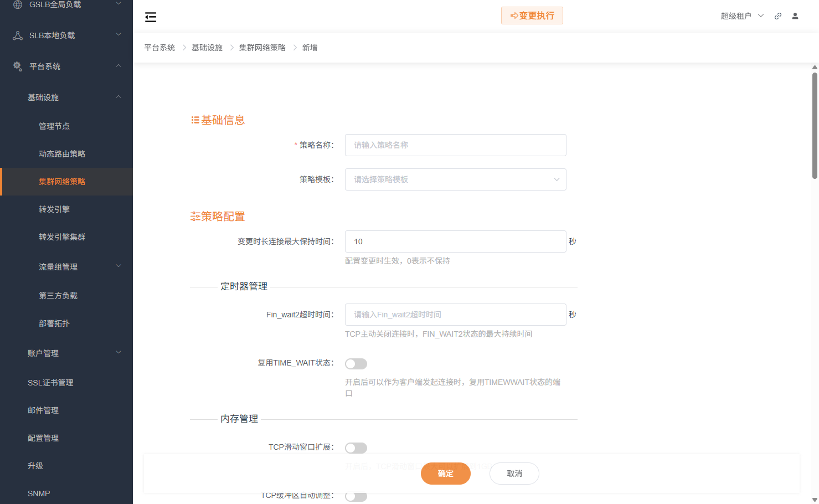Click the 确定 confirm button

point(445,474)
